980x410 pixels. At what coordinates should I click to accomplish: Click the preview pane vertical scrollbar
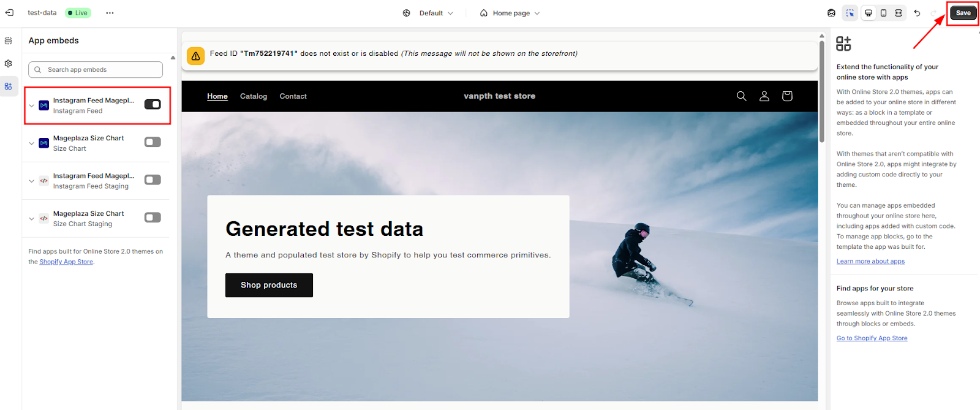[x=822, y=92]
